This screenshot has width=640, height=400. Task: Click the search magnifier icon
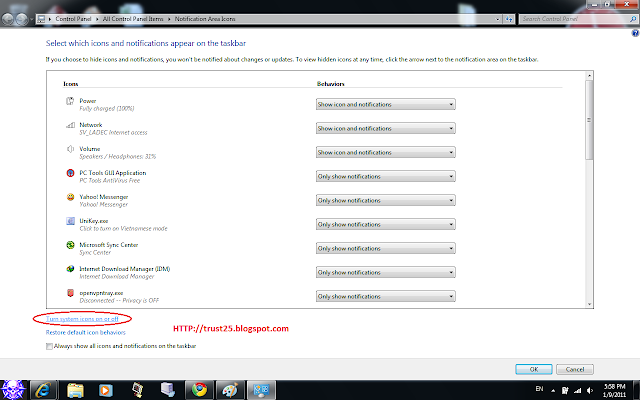click(633, 19)
